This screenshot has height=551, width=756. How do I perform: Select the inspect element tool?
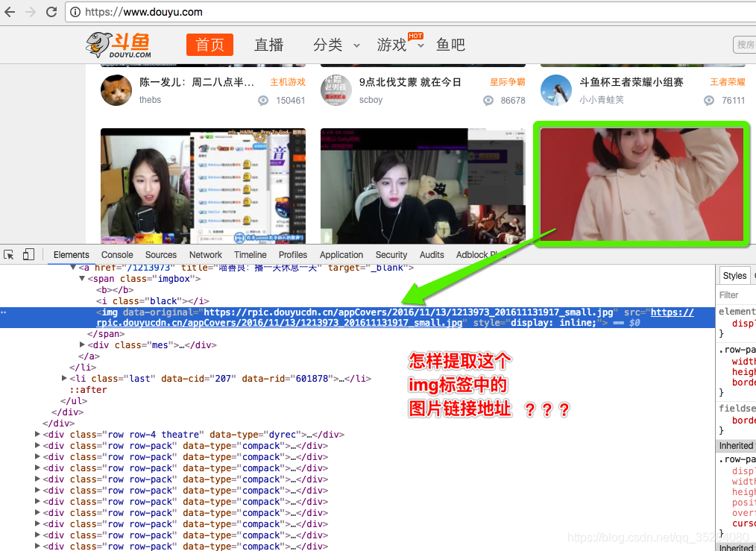(x=10, y=254)
